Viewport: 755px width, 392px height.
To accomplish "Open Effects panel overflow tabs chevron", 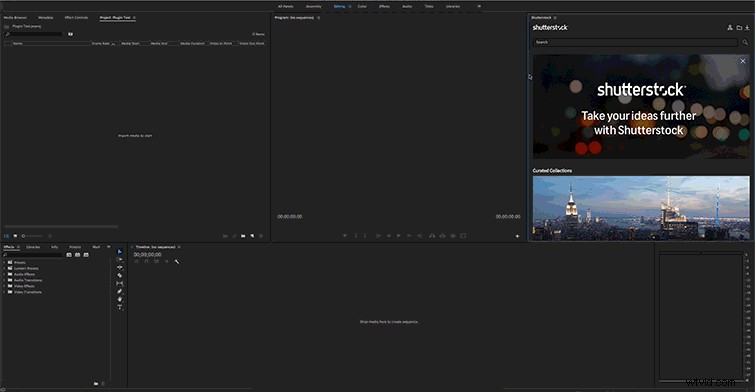I will (108, 247).
